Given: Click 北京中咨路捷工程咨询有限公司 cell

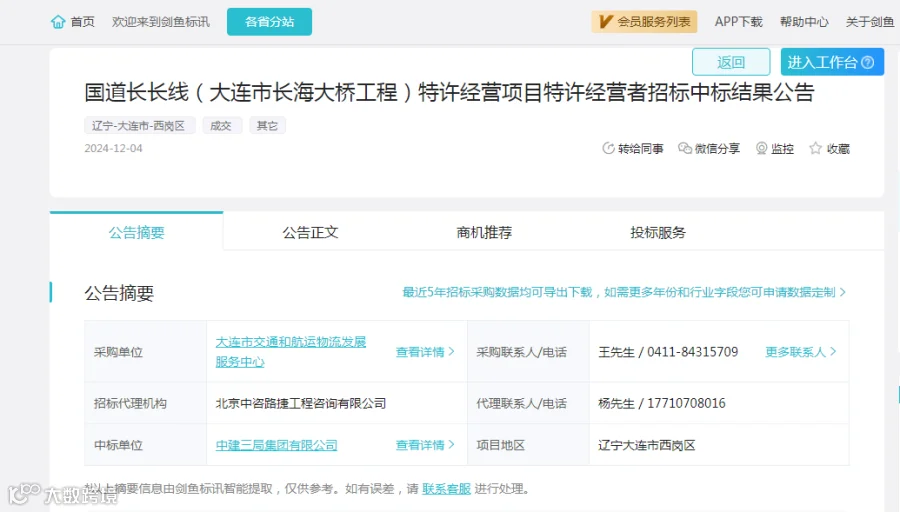Looking at the screenshot, I should (300, 404).
